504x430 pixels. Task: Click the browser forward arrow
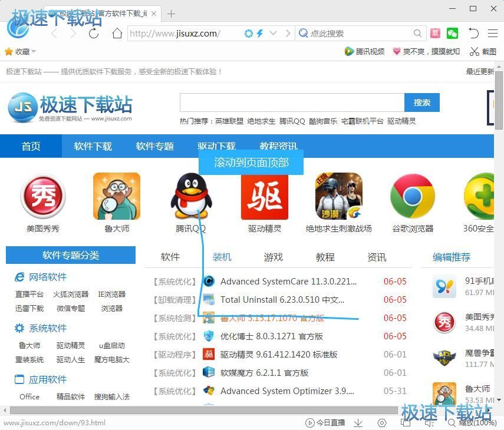pos(74,33)
